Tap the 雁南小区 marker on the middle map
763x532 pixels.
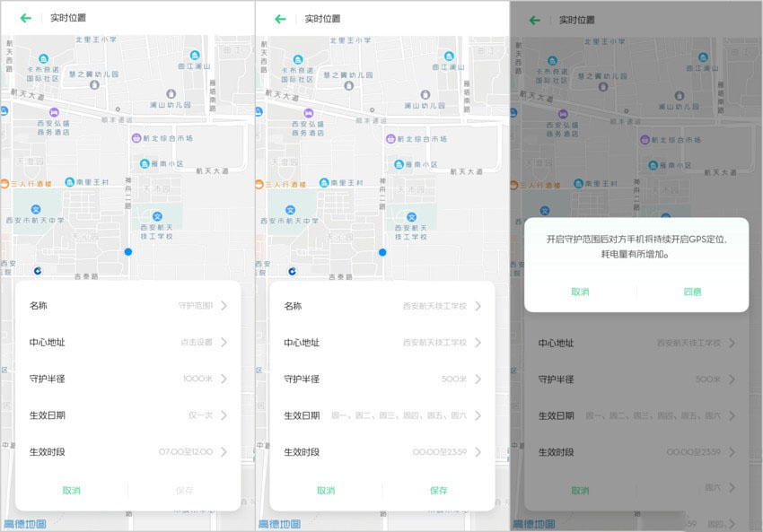[x=399, y=164]
